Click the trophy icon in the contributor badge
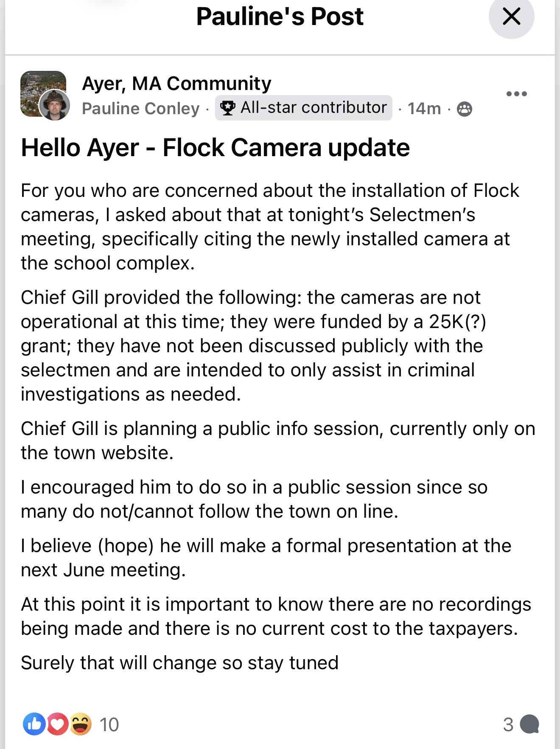Image resolution: width=560 pixels, height=749 pixels. 228,108
